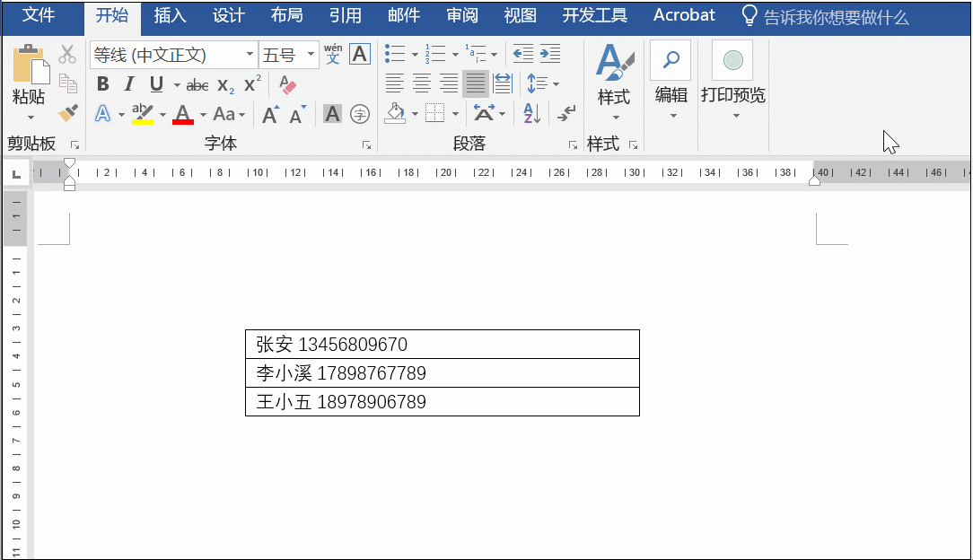973x560 pixels.
Task: Enable distributed justification alignment
Action: (x=504, y=83)
